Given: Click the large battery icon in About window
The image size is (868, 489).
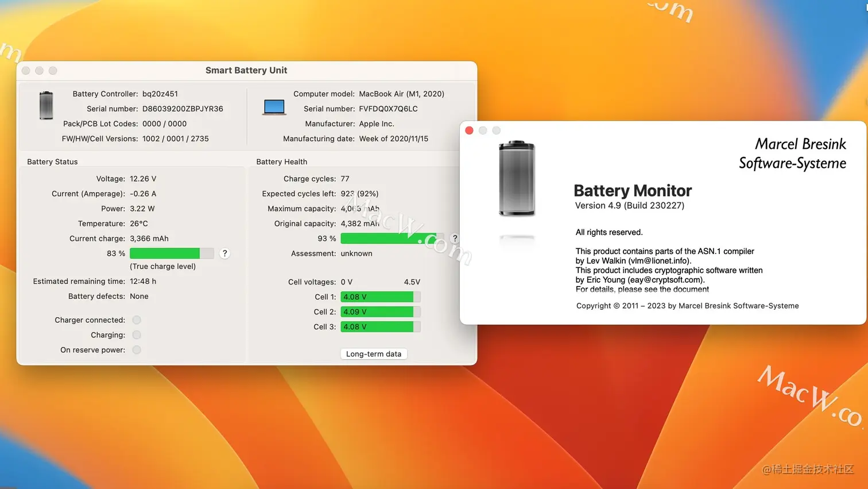Looking at the screenshot, I should pos(517,179).
